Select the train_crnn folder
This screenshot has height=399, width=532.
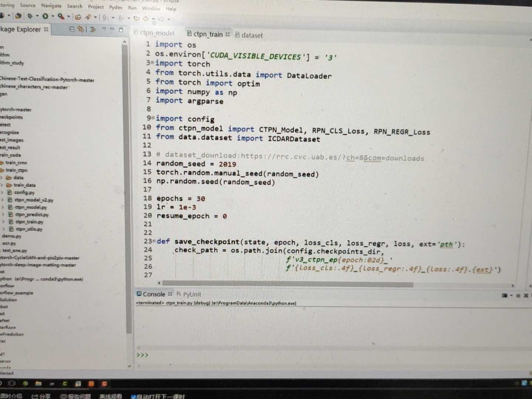click(14, 163)
